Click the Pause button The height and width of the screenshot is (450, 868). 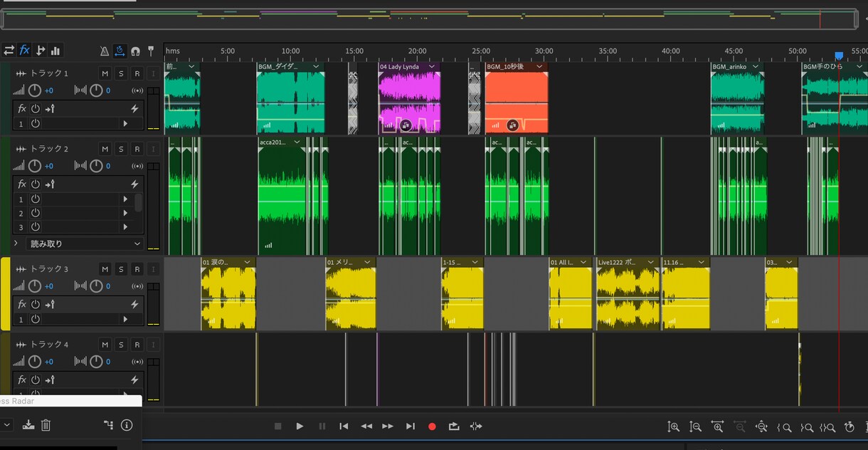(x=322, y=427)
